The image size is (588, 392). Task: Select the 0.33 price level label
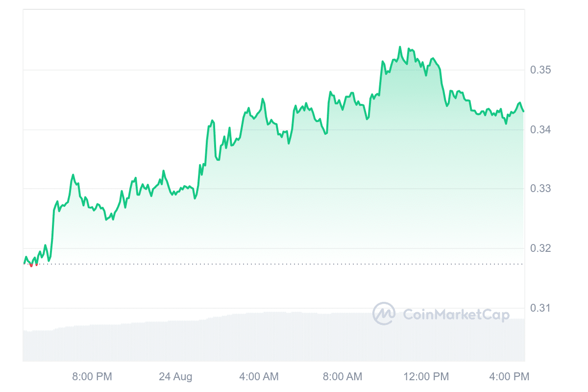[540, 189]
